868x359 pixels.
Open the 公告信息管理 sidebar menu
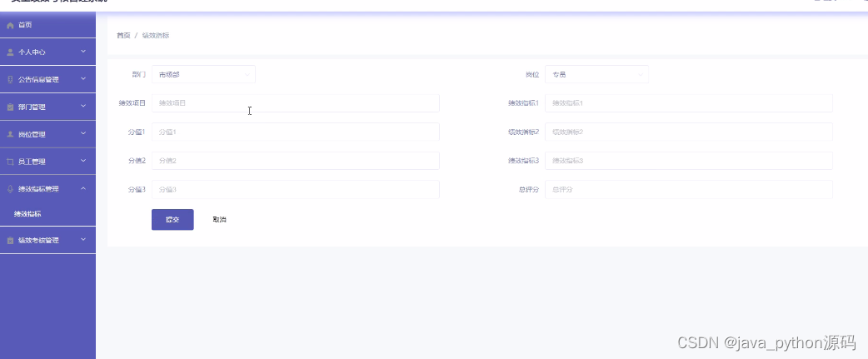(47, 80)
